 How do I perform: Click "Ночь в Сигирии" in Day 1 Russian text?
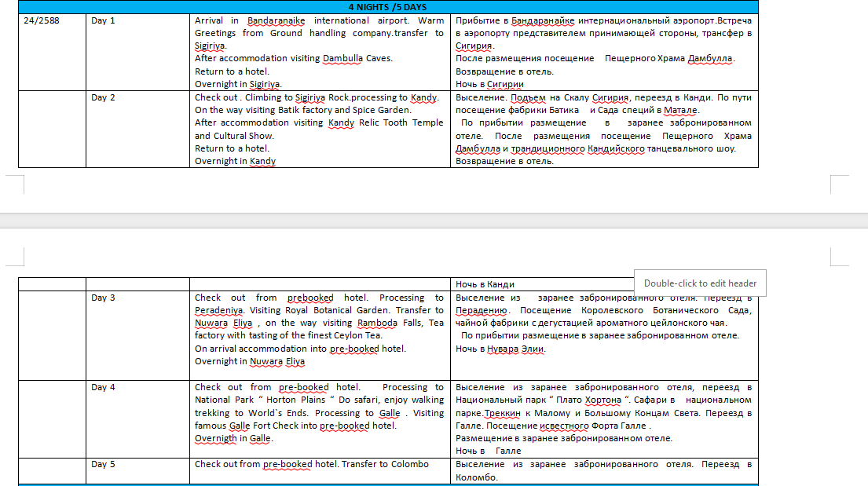pyautogui.click(x=489, y=84)
